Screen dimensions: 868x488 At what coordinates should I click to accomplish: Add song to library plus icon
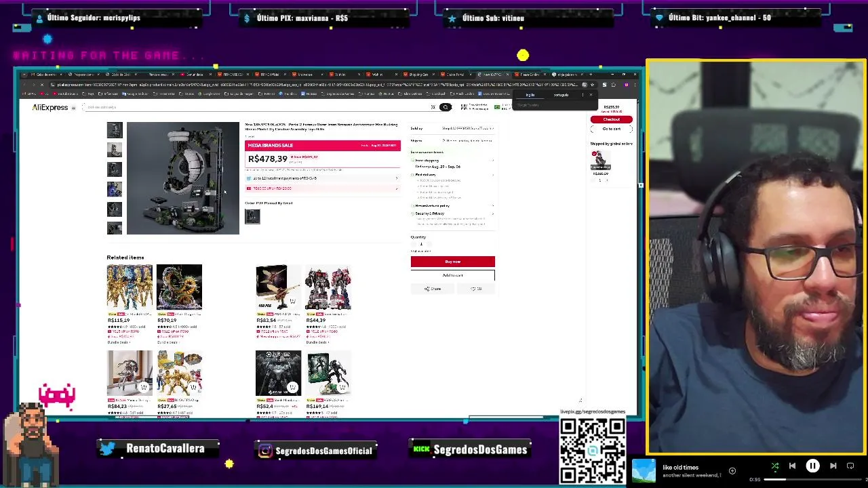click(x=732, y=471)
